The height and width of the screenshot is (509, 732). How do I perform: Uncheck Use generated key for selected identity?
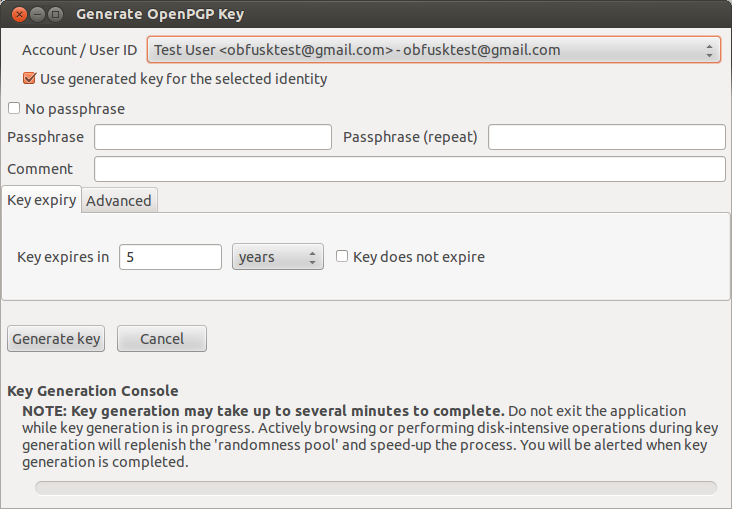pos(29,78)
